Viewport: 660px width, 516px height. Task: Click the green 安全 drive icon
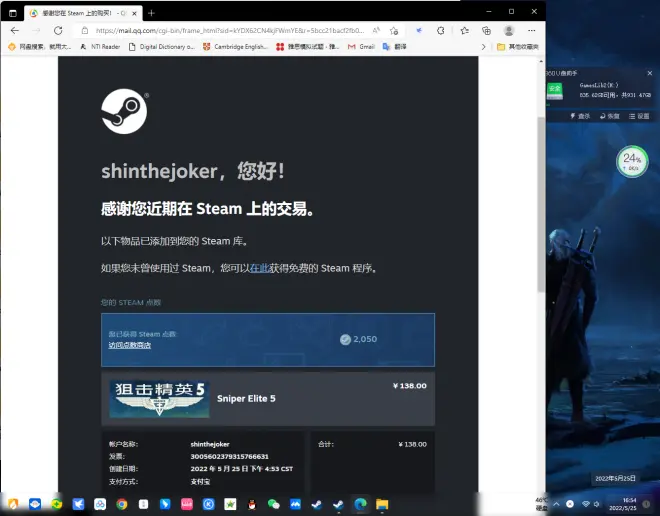coord(555,90)
